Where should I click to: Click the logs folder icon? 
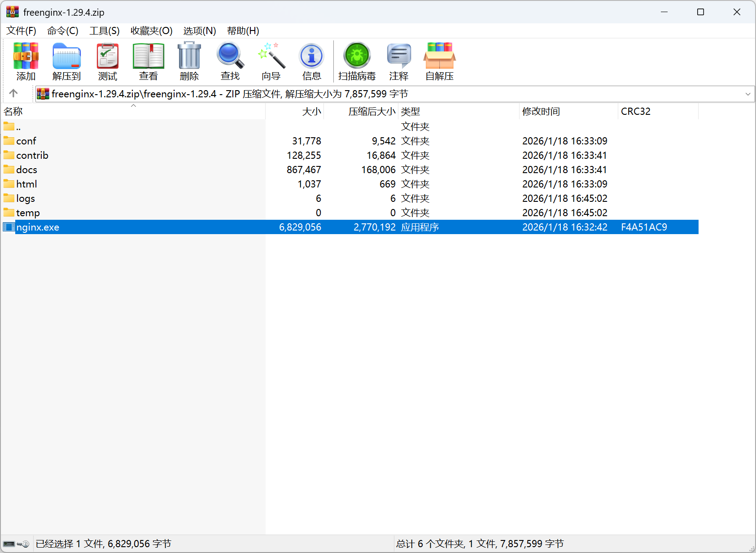pos(9,198)
